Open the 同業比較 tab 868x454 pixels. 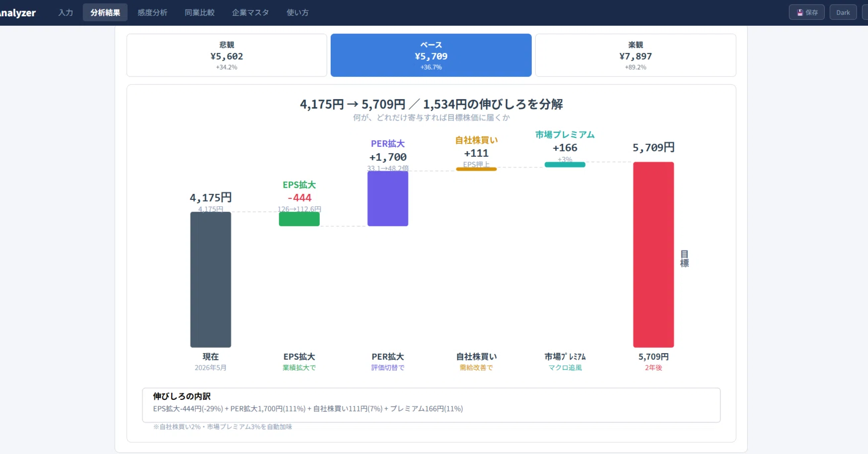200,12
